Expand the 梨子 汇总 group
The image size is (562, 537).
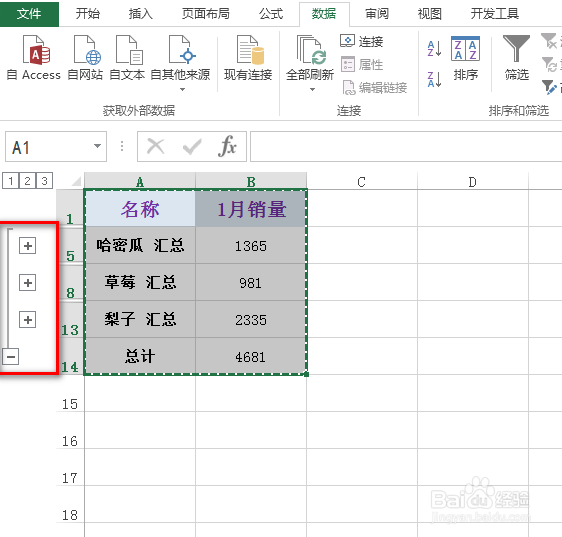point(27,320)
